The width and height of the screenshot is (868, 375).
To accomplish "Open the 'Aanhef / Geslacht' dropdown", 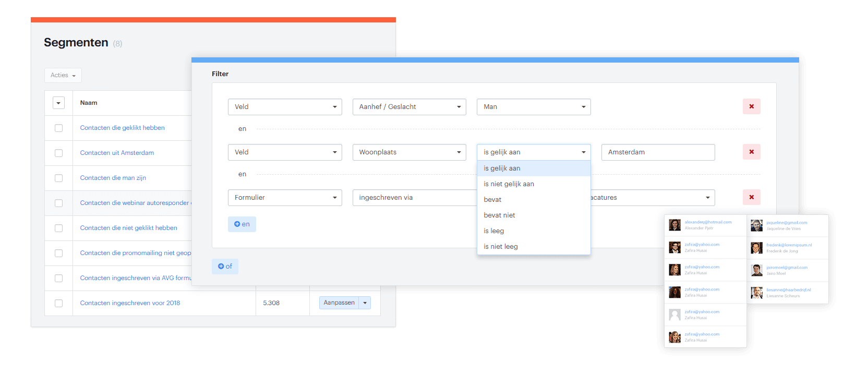I will [x=409, y=107].
